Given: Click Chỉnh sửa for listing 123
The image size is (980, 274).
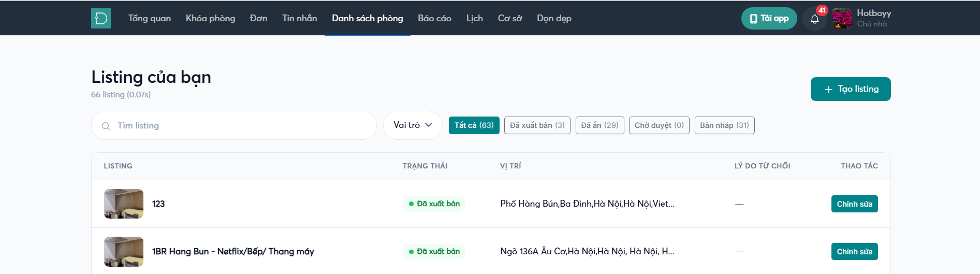Looking at the screenshot, I should (855, 204).
